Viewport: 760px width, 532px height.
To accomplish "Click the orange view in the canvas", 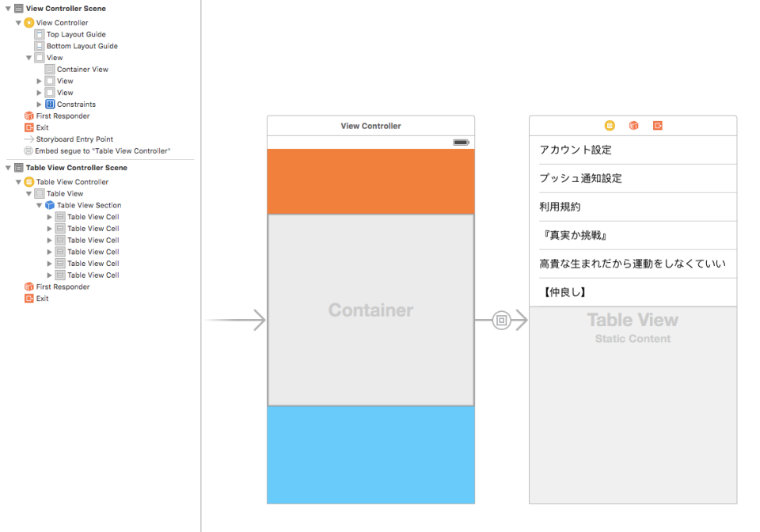I will 370,182.
